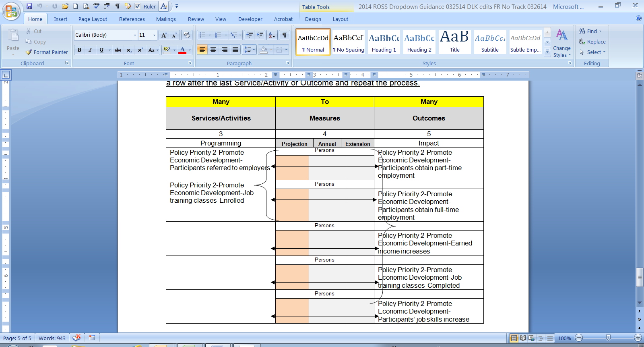Switch to the Mailings tab
644x347 pixels.
(x=166, y=19)
